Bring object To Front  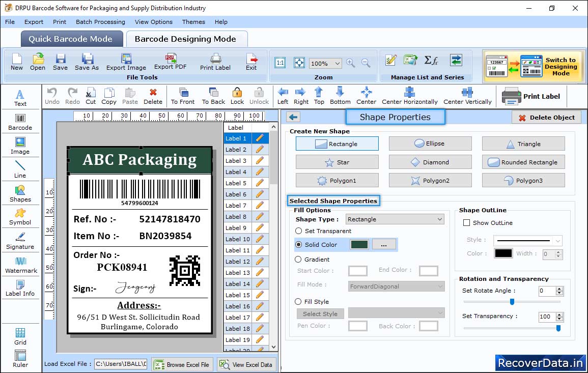pos(183,96)
